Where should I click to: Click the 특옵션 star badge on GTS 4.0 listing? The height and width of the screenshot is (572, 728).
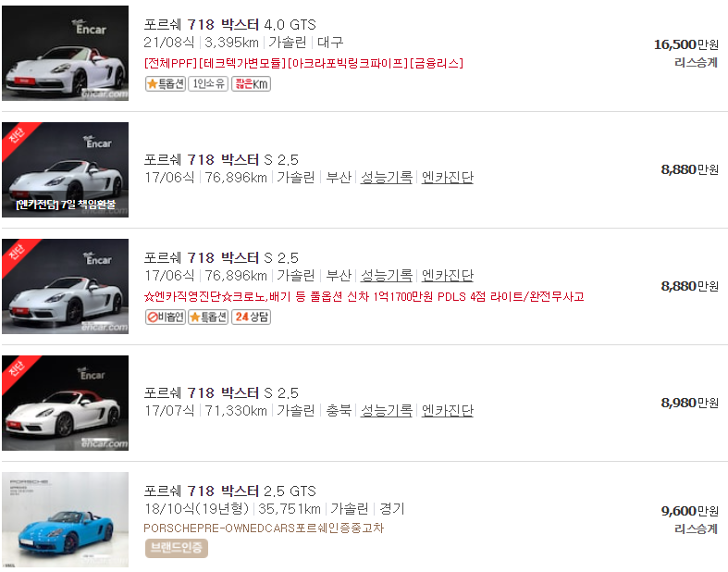coord(166,84)
